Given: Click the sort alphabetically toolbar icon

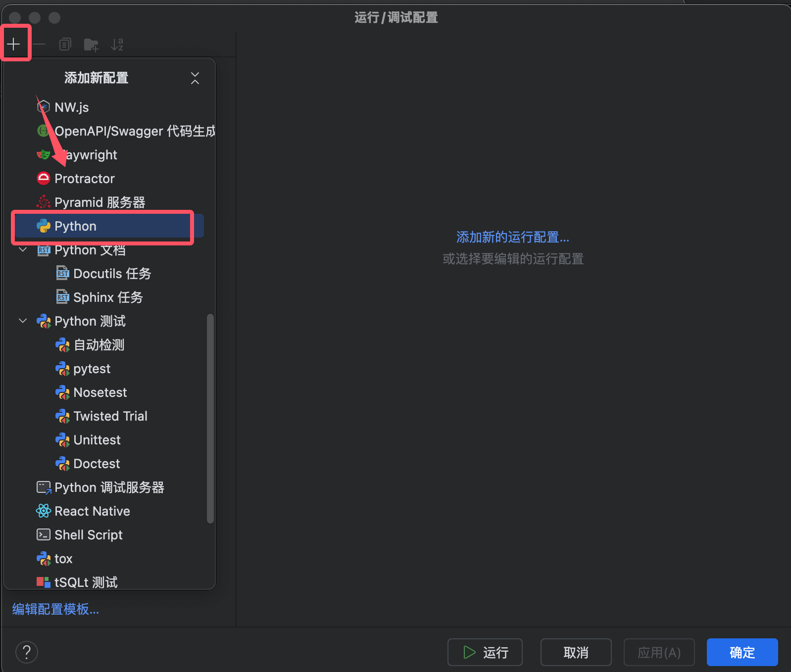Looking at the screenshot, I should tap(117, 45).
